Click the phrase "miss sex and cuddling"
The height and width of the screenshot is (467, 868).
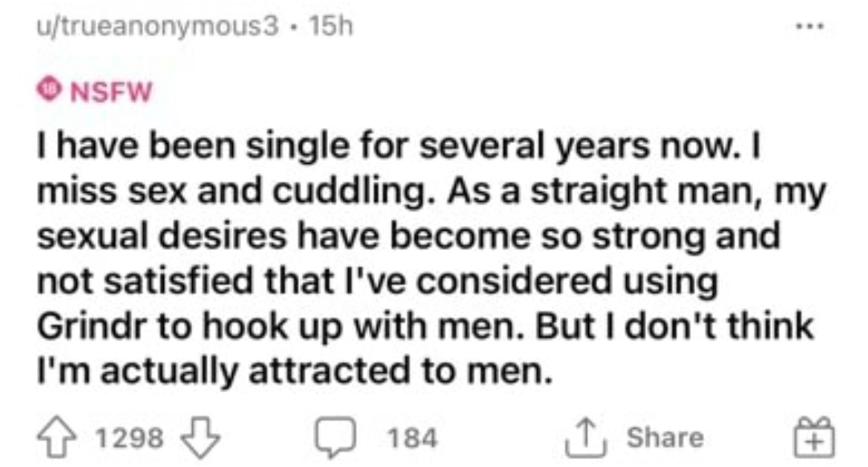pos(232,191)
